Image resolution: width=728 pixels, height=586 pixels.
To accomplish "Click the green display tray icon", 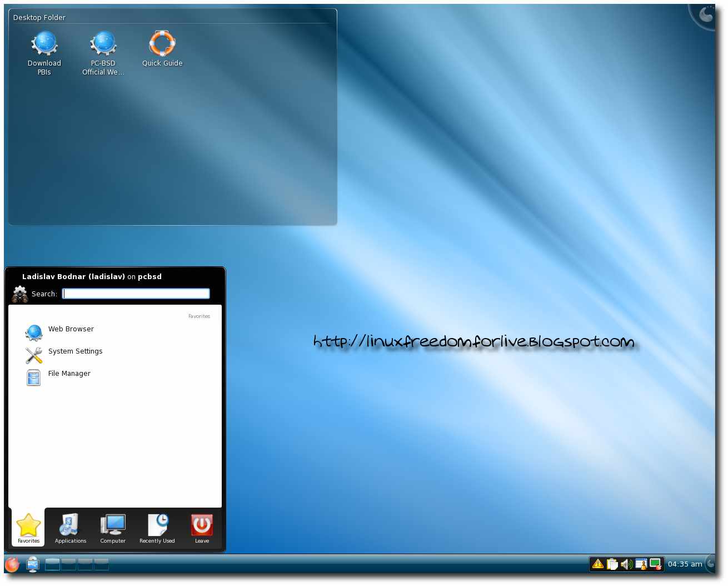I will tap(655, 564).
